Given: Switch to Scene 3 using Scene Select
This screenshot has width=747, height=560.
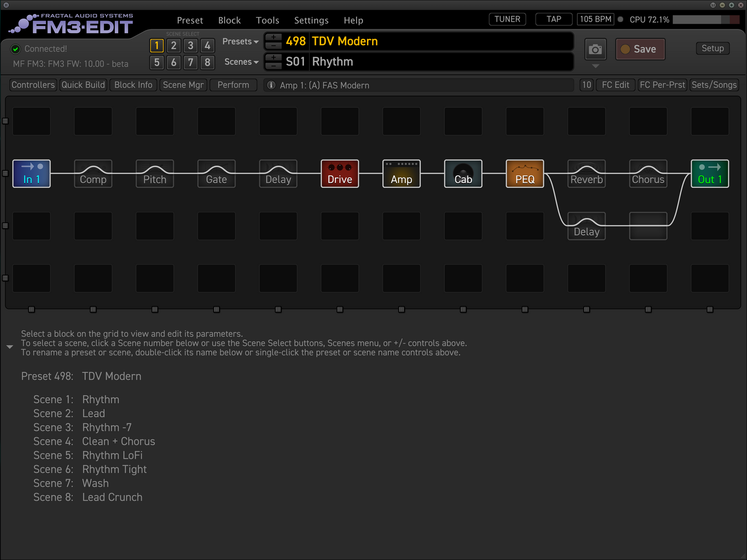Looking at the screenshot, I should (x=190, y=45).
